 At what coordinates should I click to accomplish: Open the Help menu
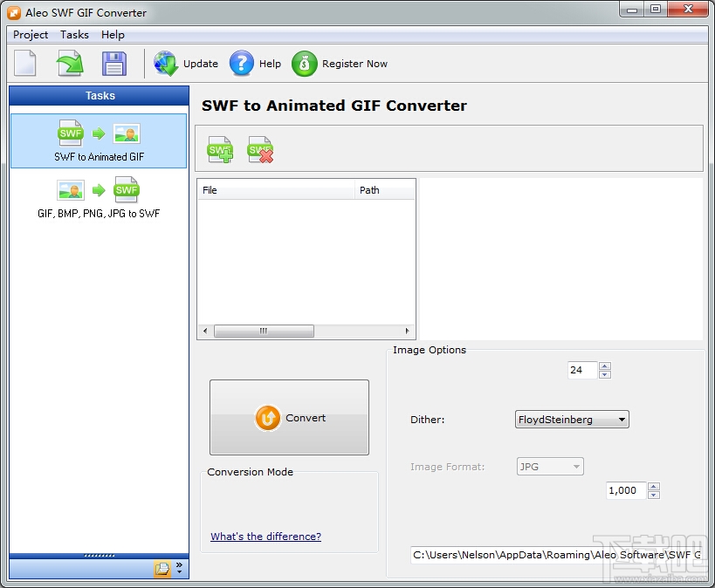113,35
